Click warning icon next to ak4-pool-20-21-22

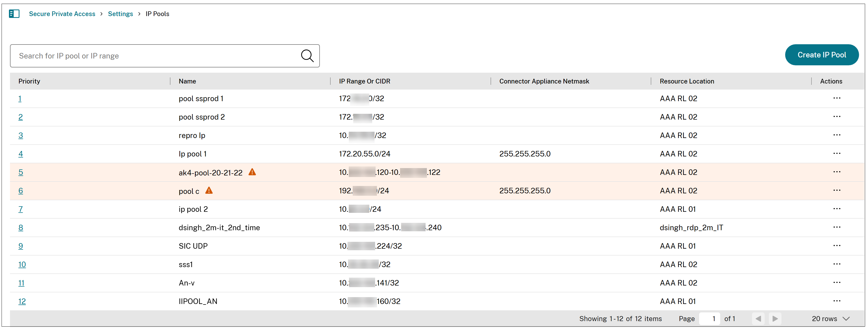(x=252, y=172)
